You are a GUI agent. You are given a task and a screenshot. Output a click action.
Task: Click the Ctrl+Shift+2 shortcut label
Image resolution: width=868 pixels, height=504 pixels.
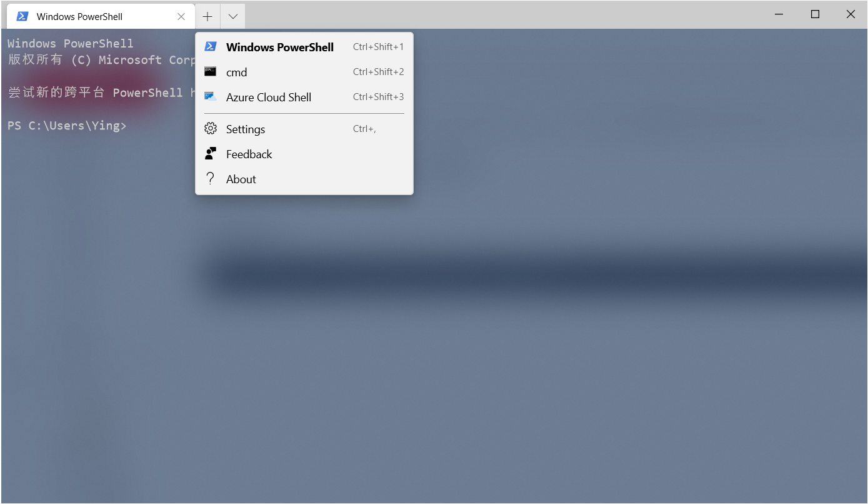[378, 72]
